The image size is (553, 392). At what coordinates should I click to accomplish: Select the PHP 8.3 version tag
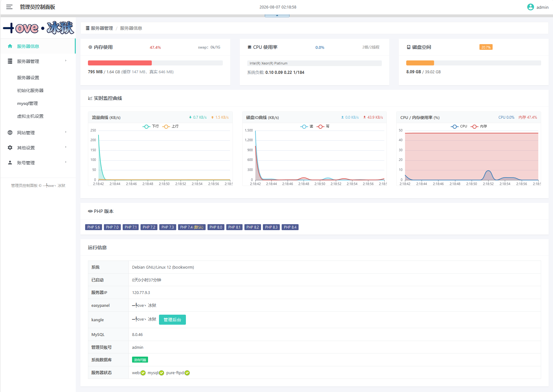[271, 227]
